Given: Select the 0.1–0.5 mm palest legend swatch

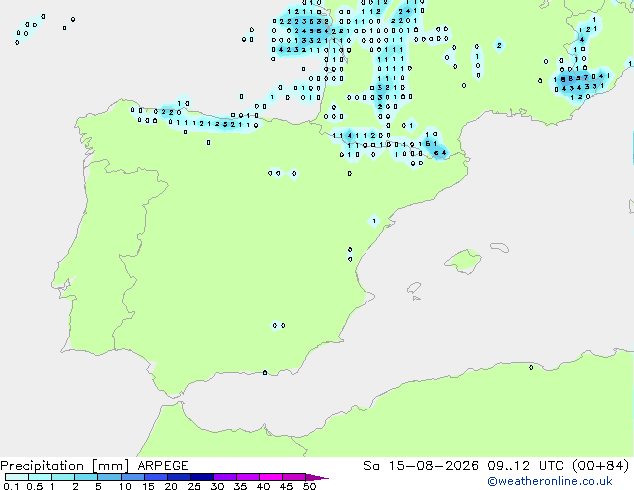Looking at the screenshot, I should 17,477.
